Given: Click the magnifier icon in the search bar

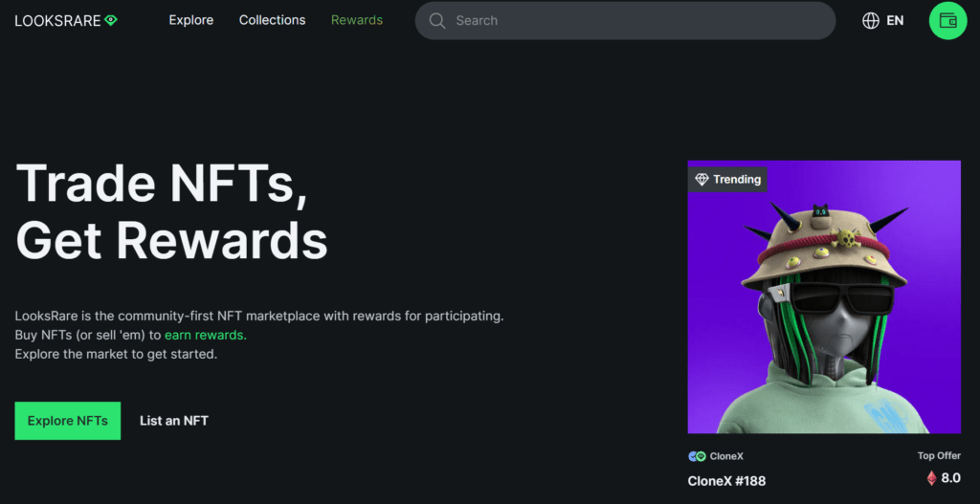Looking at the screenshot, I should 437,21.
